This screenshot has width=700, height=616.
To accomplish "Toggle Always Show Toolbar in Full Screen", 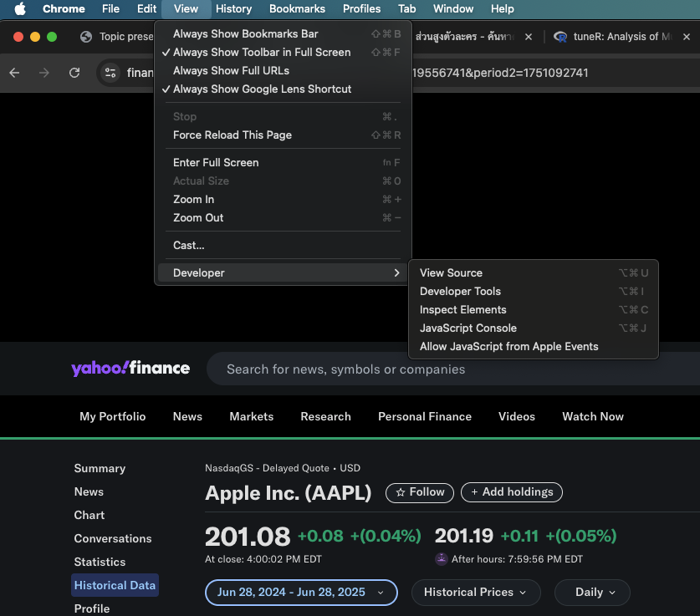I will pos(262,53).
